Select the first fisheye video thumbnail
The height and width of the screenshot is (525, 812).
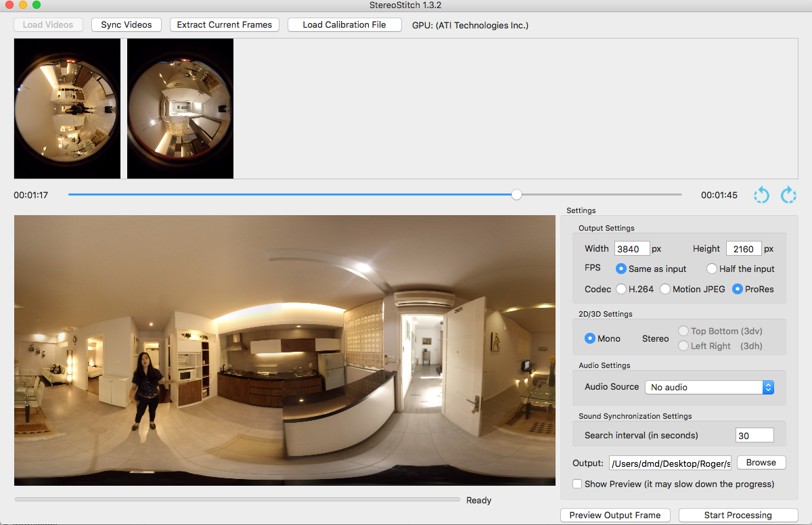pos(67,108)
